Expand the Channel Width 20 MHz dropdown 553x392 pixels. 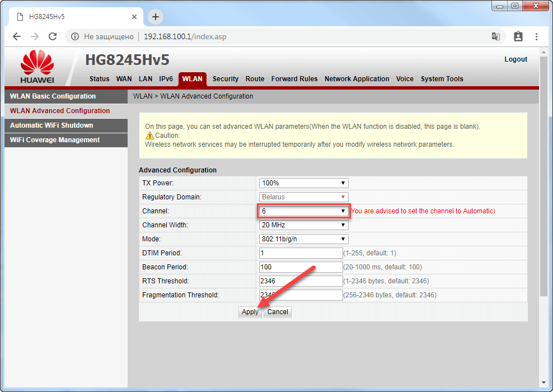(303, 225)
